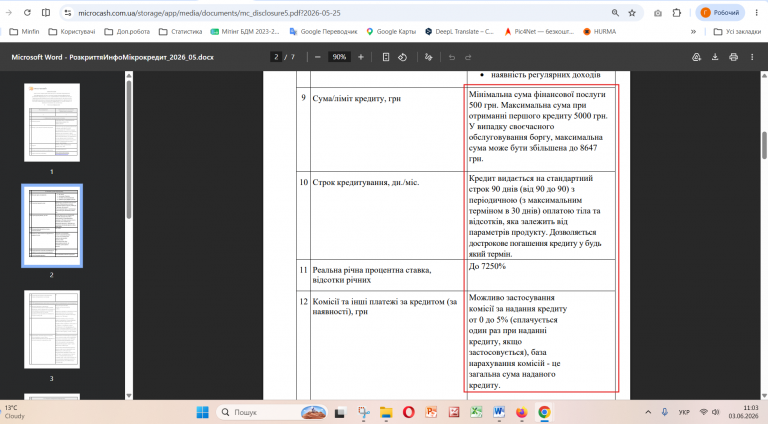
Task: Click the document vertical scrollbar thumb
Action: click(764, 145)
